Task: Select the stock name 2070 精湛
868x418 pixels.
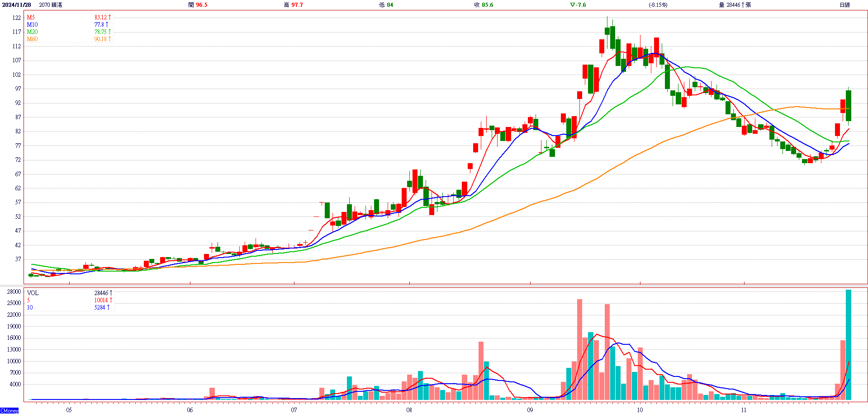Action: coord(51,5)
